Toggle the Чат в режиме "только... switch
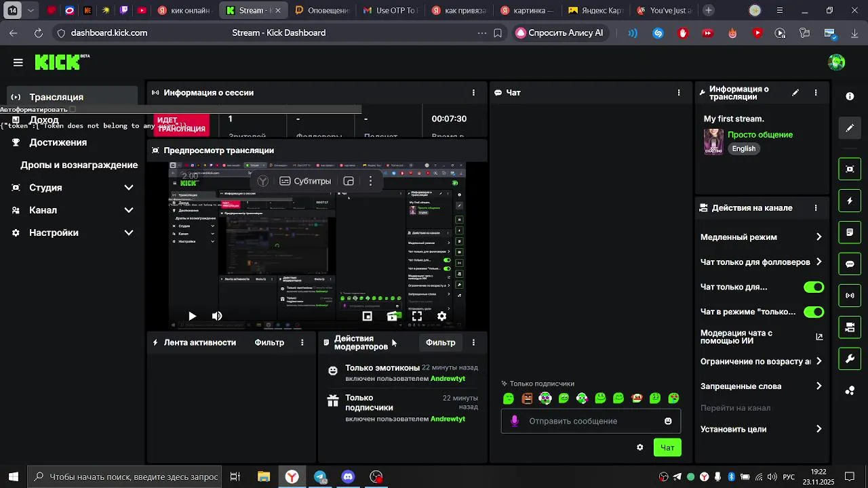This screenshot has width=868, height=488. (813, 312)
